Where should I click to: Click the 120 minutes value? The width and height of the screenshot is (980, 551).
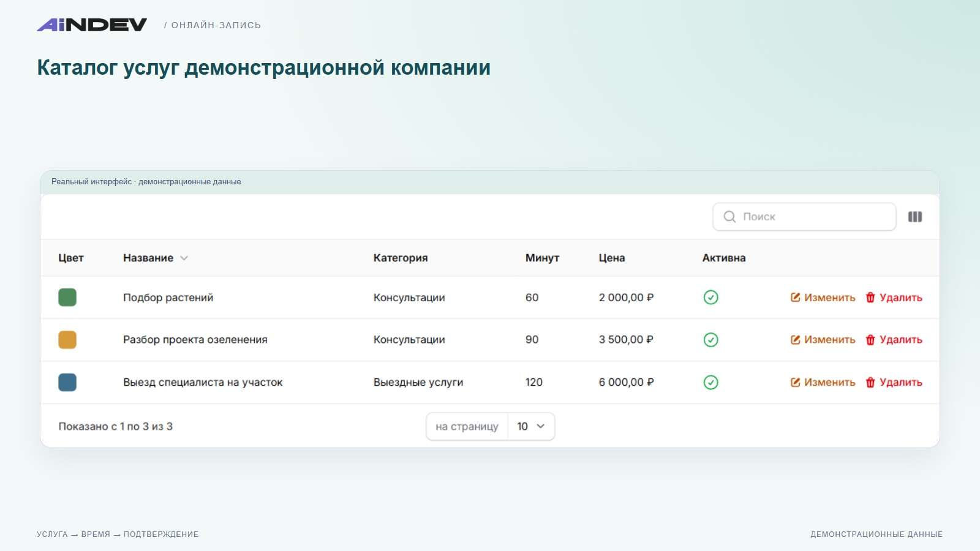pyautogui.click(x=534, y=382)
